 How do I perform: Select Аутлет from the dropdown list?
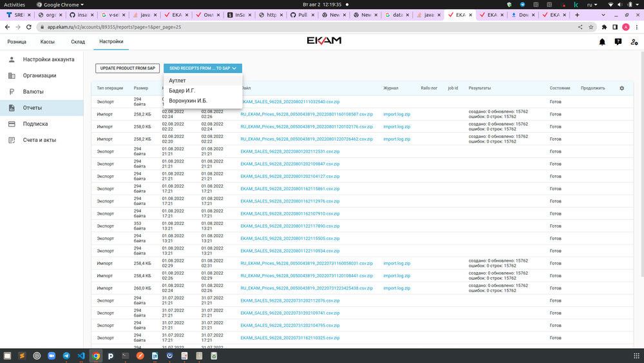[x=178, y=81]
